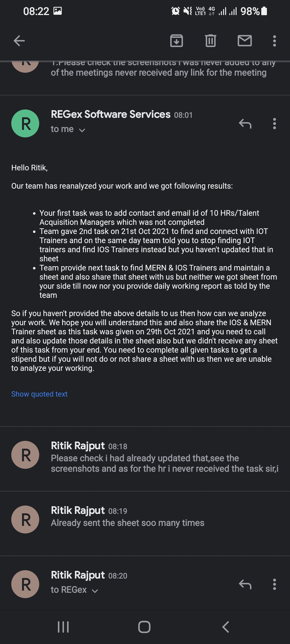This screenshot has width=290, height=644.
Task: Reply to REGex Software Services message
Action: click(x=245, y=124)
